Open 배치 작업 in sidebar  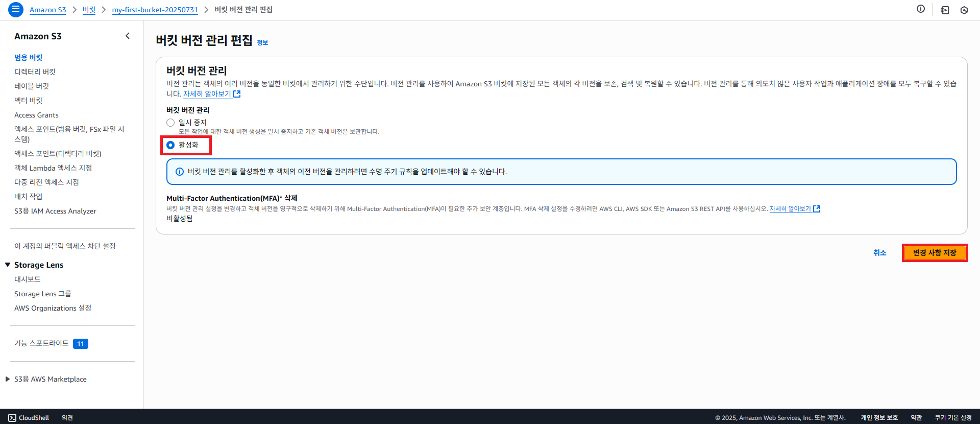29,196
